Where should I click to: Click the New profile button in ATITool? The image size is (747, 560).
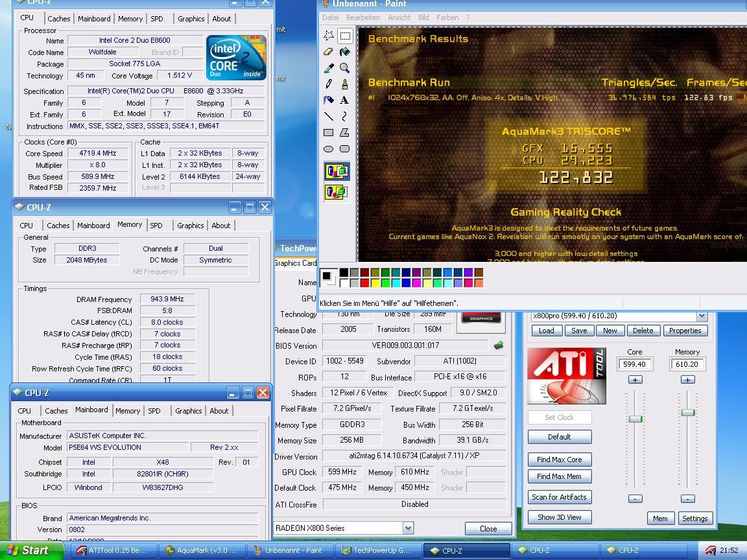[x=610, y=331]
